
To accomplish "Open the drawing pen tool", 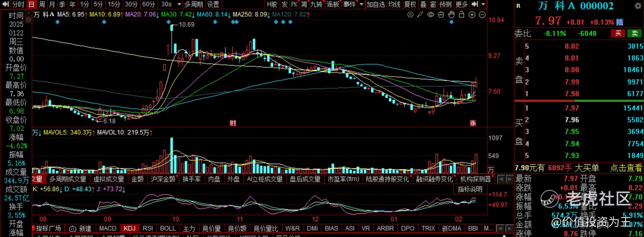I will [x=420, y=15].
